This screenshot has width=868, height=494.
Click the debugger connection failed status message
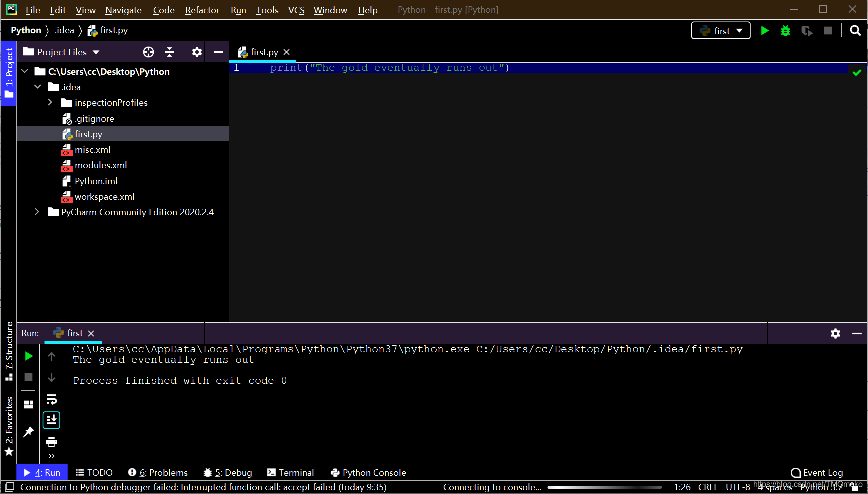203,487
